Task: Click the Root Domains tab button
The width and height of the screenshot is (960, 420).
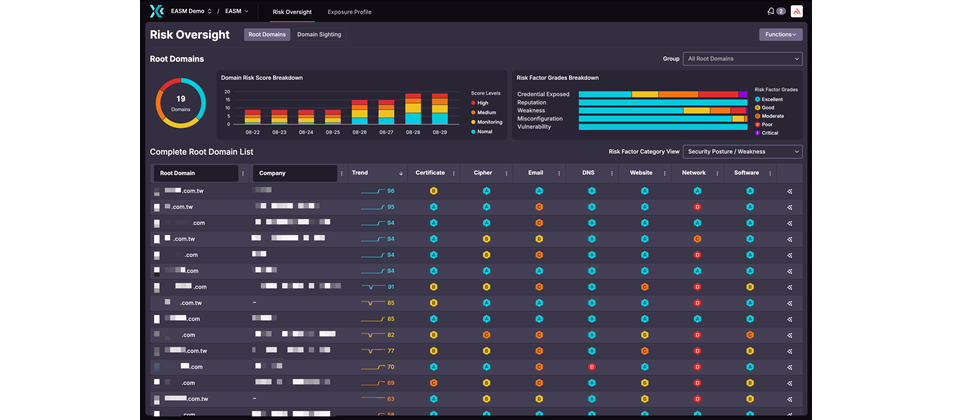Action: click(267, 35)
